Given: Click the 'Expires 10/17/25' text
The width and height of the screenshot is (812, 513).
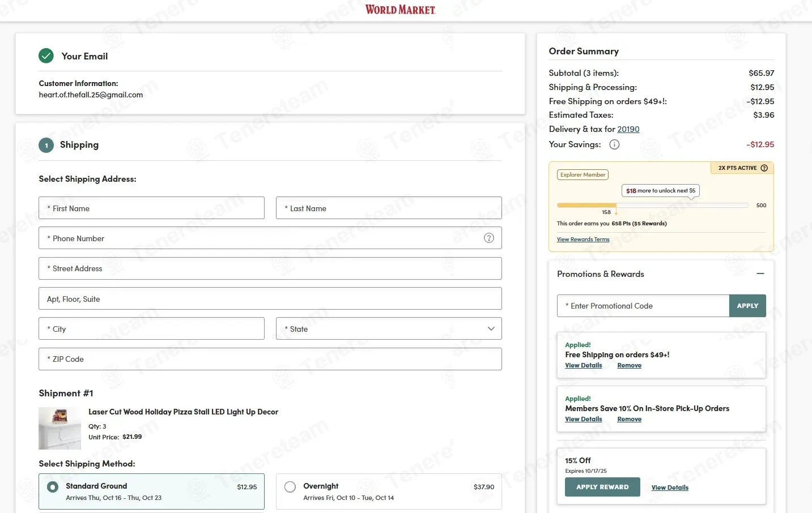Looking at the screenshot, I should (x=586, y=471).
